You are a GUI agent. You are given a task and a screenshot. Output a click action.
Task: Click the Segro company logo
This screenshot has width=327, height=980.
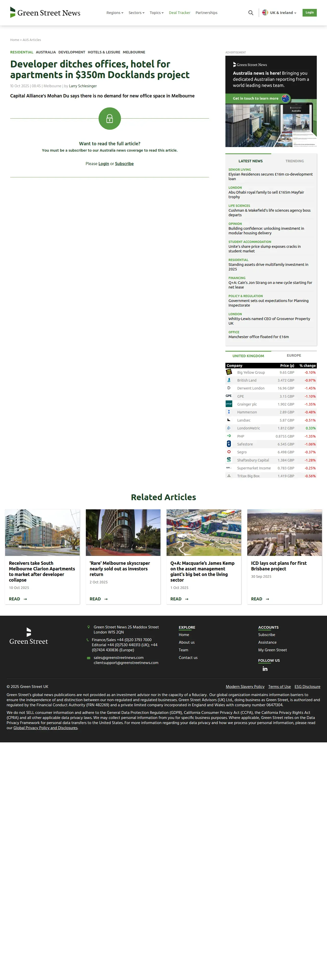229,452
